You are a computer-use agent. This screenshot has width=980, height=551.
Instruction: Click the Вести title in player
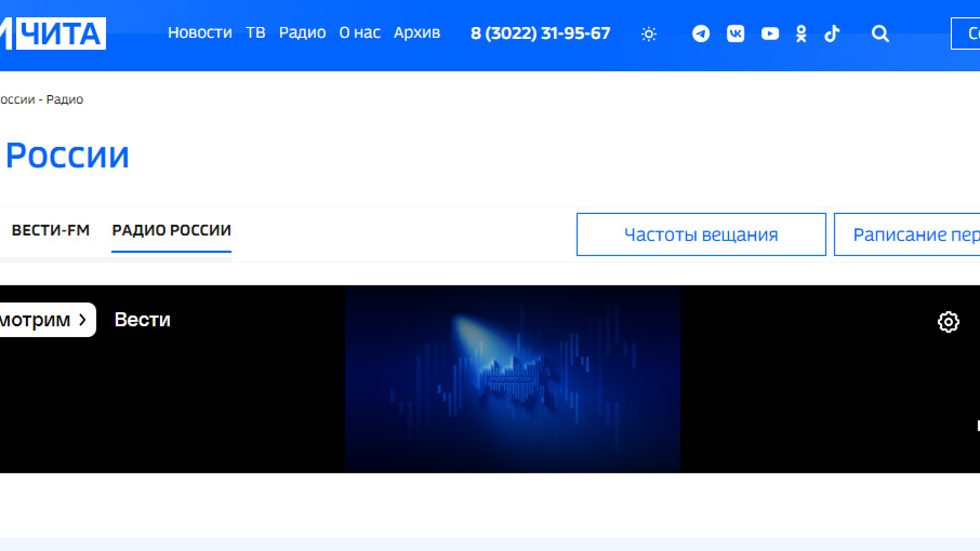coord(142,320)
